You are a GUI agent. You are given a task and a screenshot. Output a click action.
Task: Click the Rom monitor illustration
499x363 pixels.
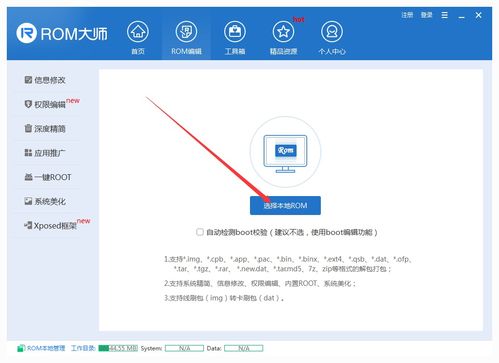[x=285, y=153]
